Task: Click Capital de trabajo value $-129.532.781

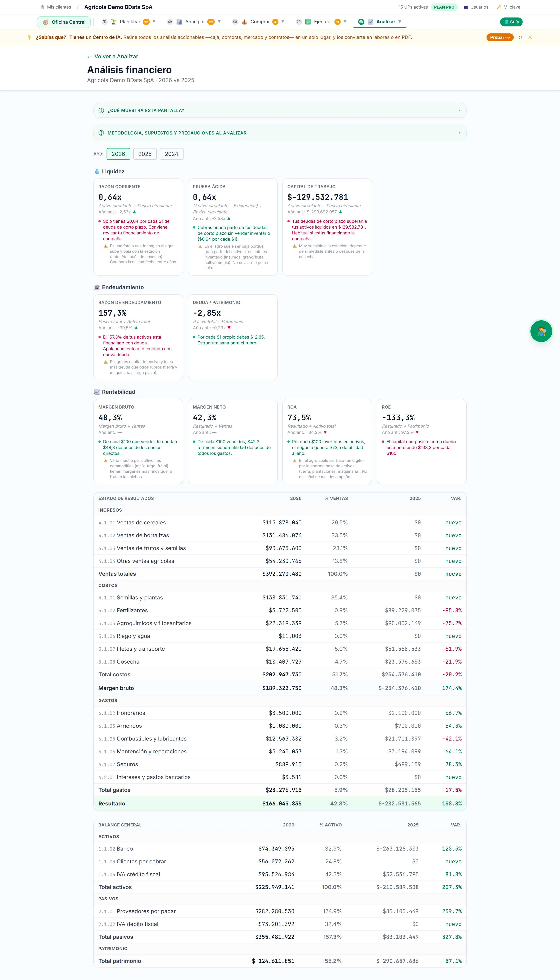Action: click(x=318, y=197)
